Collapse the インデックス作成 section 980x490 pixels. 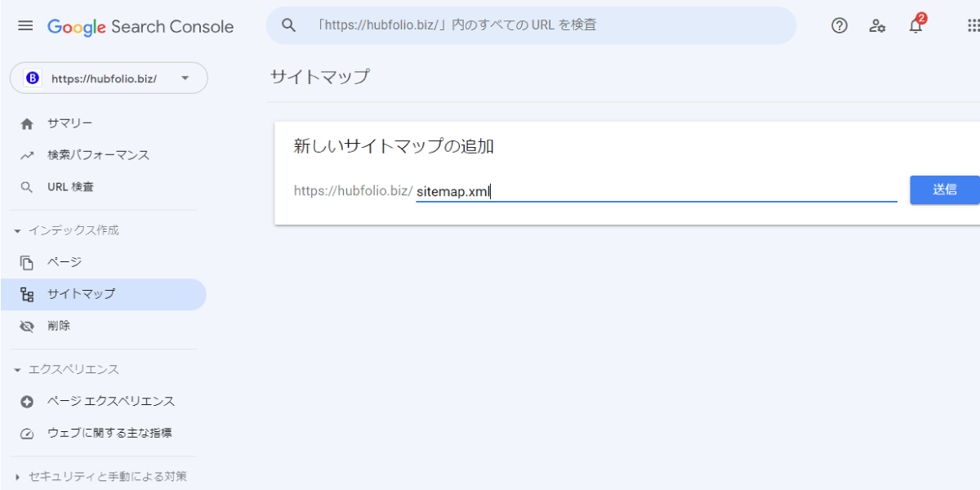18,231
